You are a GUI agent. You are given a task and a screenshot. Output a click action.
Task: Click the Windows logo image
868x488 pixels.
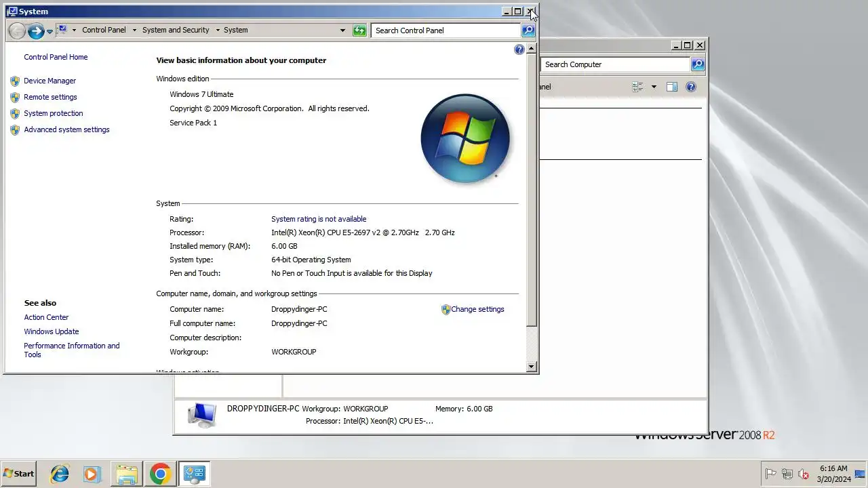(465, 138)
